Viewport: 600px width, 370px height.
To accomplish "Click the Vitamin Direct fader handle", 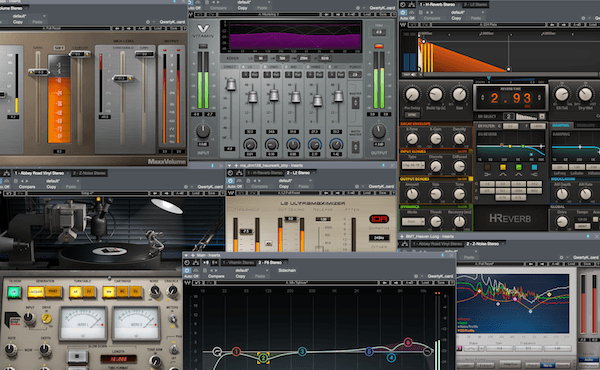I will coord(230,84).
